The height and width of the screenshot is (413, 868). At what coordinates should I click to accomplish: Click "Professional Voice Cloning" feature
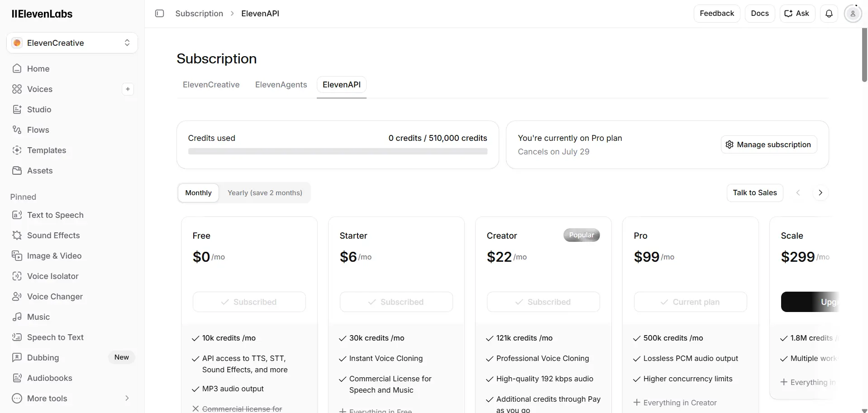coord(543,359)
